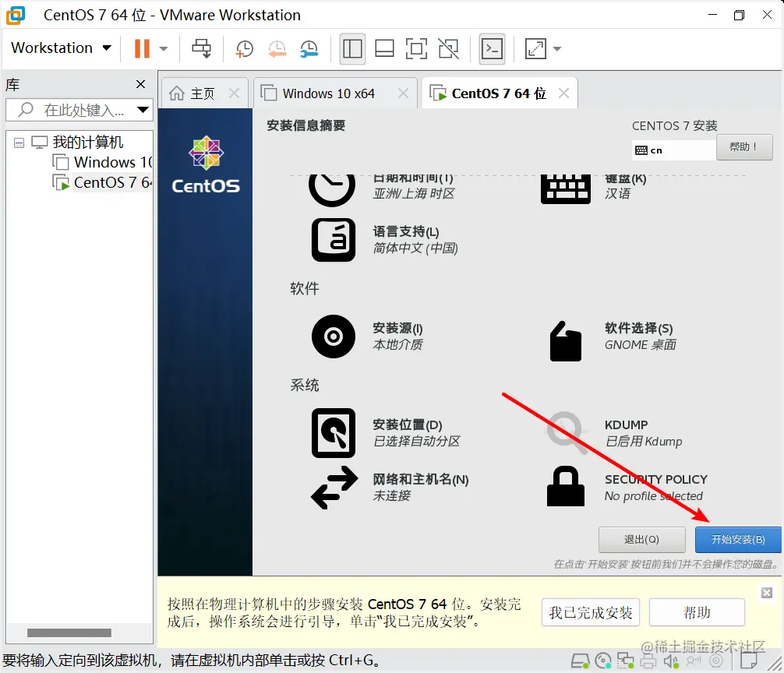This screenshot has width=784, height=673.
Task: Click the printer status bar icon
Action: point(648,661)
